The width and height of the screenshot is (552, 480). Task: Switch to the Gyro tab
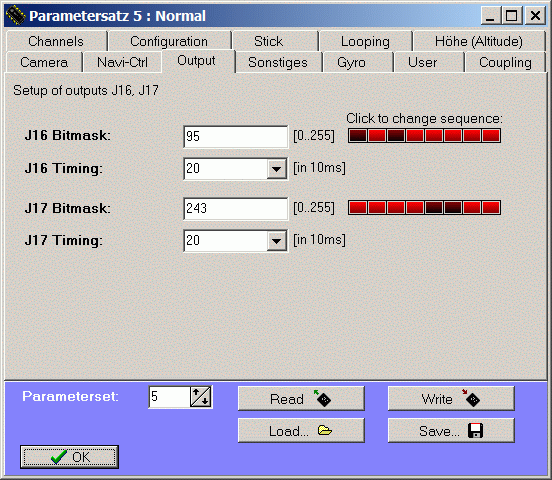click(358, 62)
